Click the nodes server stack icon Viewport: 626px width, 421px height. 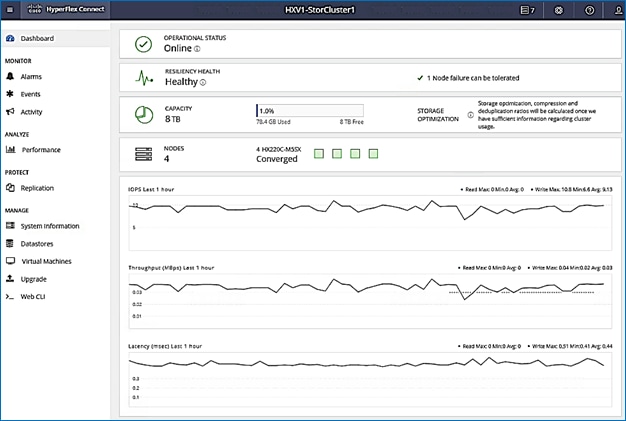[x=144, y=154]
